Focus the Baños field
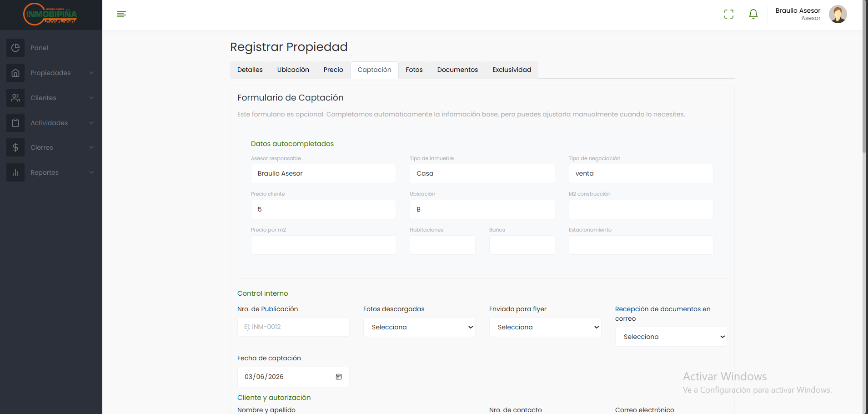 pyautogui.click(x=522, y=245)
